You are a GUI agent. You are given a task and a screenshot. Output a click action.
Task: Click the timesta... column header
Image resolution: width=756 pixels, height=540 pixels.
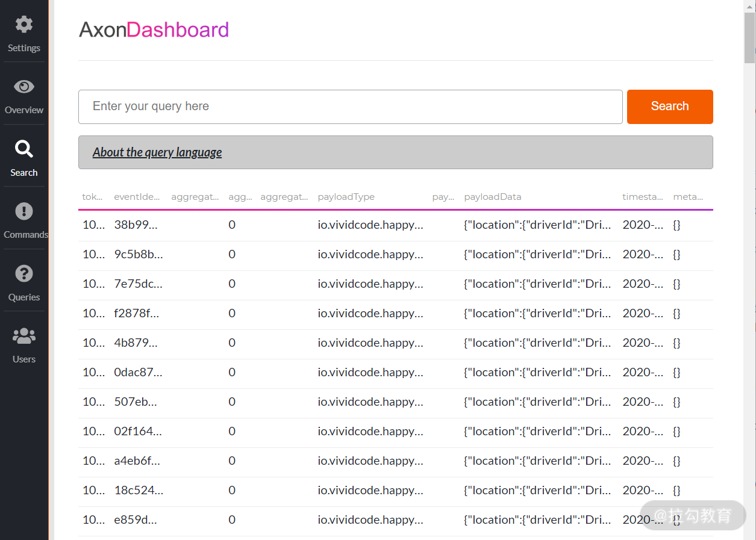(x=643, y=197)
